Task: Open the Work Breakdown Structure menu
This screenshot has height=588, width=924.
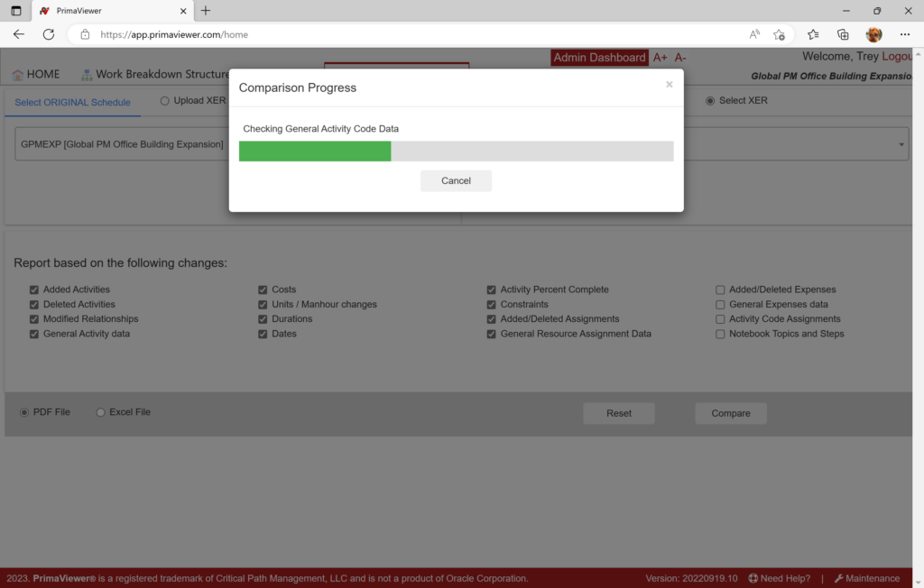Action: coord(155,74)
